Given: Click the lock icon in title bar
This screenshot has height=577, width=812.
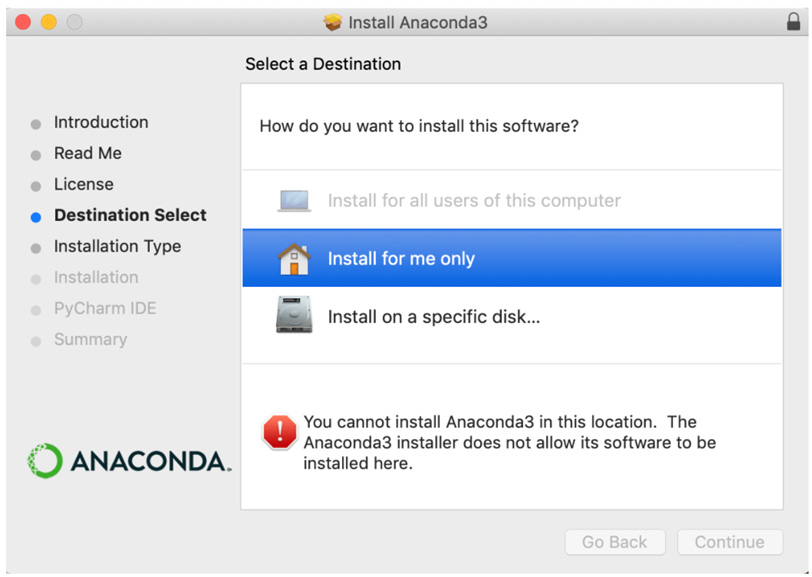Looking at the screenshot, I should click(793, 22).
